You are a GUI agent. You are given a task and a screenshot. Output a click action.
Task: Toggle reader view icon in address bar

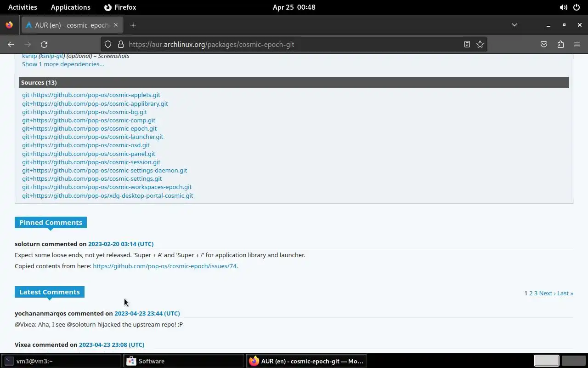point(467,44)
